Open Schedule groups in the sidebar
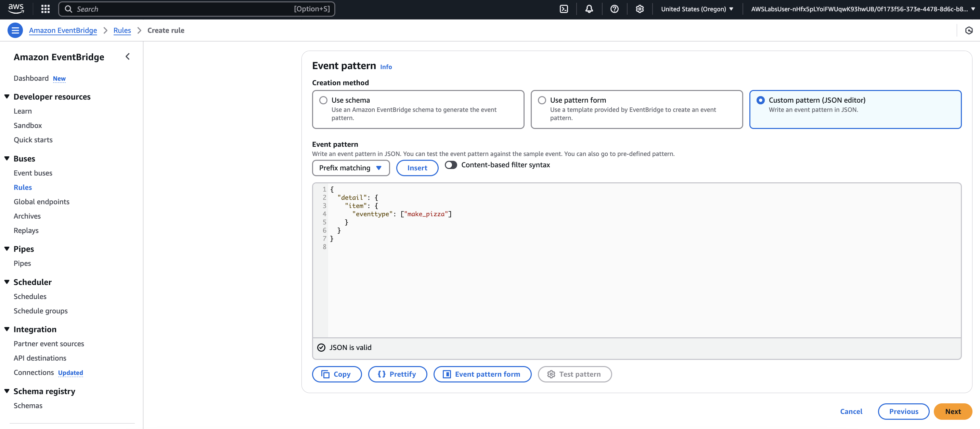The width and height of the screenshot is (980, 429). [x=41, y=311]
